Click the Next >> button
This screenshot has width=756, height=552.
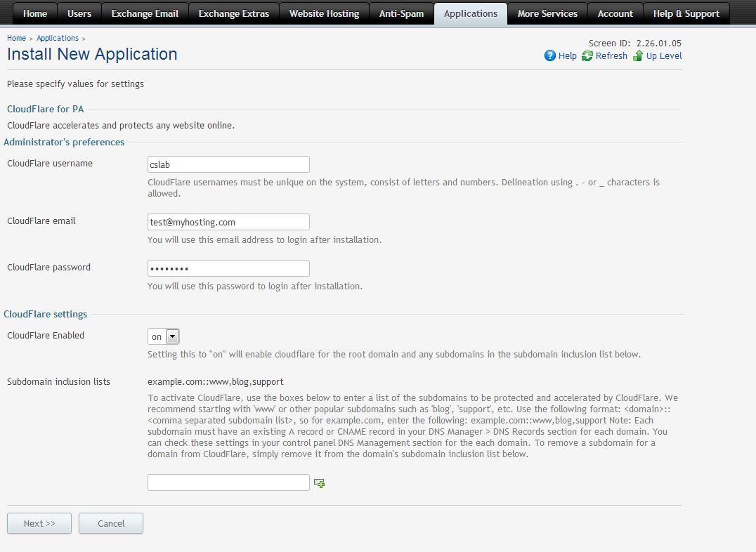click(39, 523)
